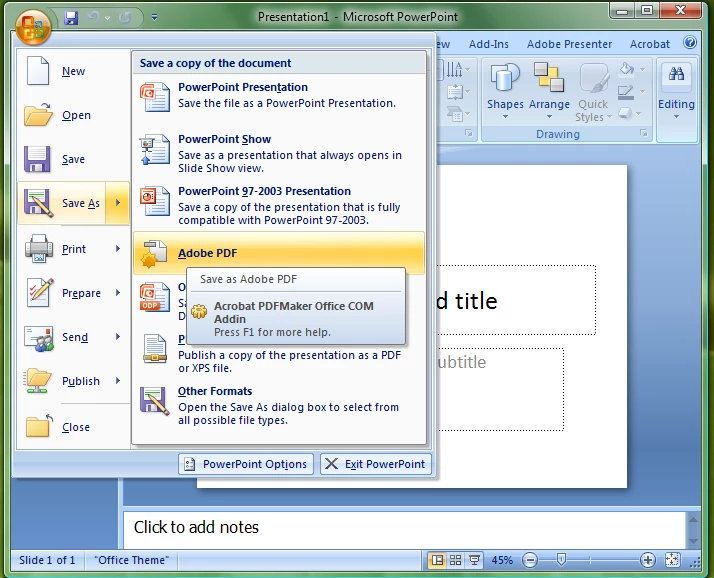Click the PowerPoint Show icon
The image size is (714, 578).
(x=154, y=149)
